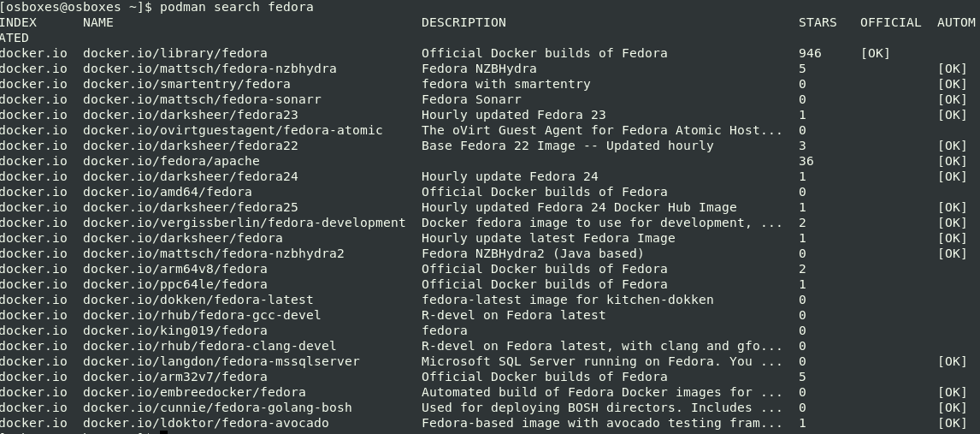The image size is (980, 434).
Task: Click the STARS column header
Action: point(818,22)
